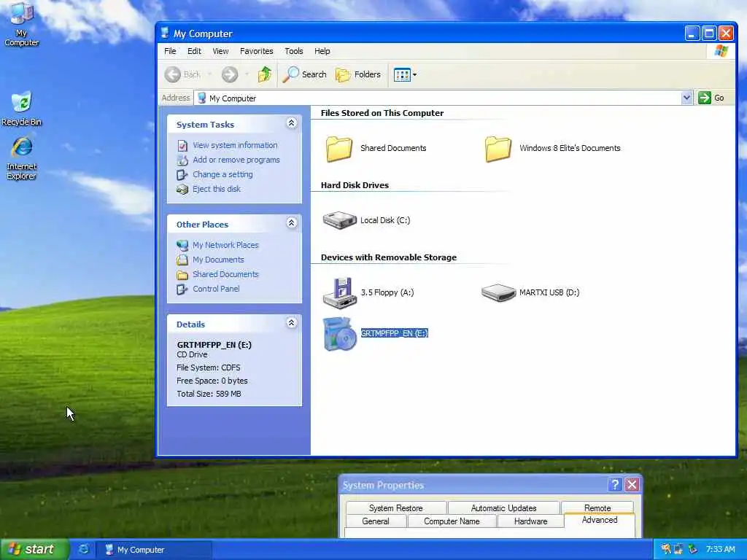The image size is (747, 560).
Task: Open Forward history dropdown arrow
Action: (247, 74)
